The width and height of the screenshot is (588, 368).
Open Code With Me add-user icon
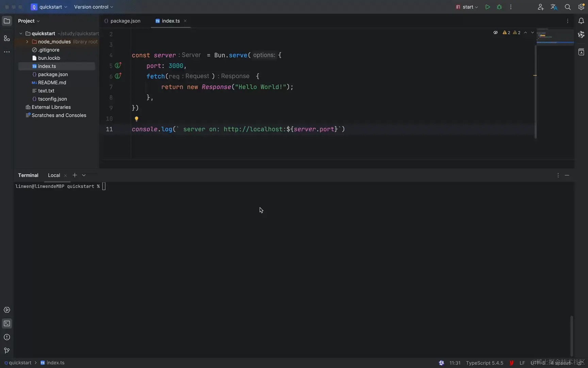(x=540, y=7)
